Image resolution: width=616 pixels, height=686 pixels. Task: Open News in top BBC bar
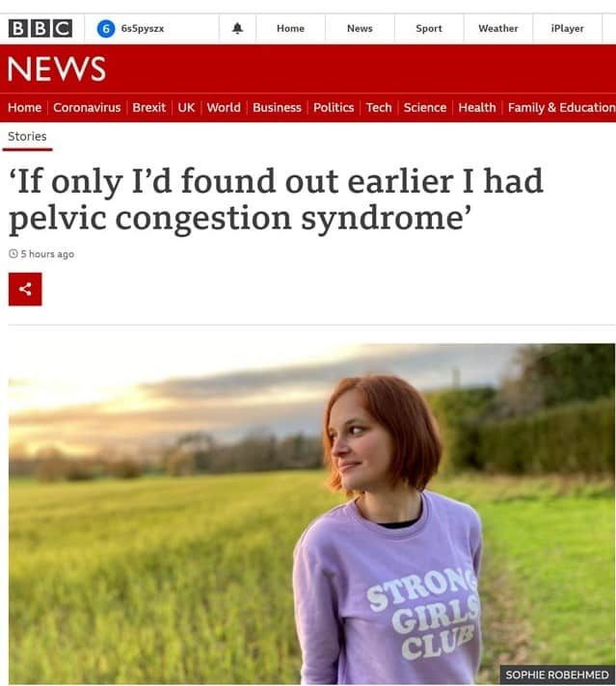coord(360,28)
